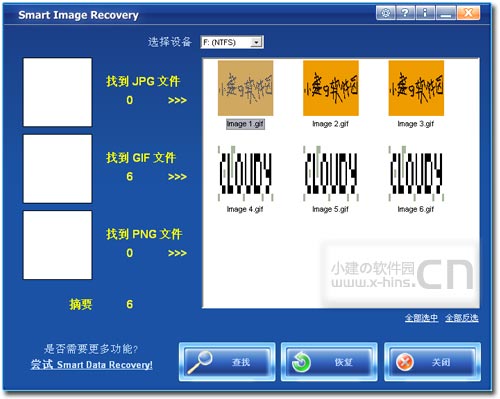The height and width of the screenshot is (399, 500).
Task: Select the Image 2.gif thumbnail
Action: pos(331,88)
